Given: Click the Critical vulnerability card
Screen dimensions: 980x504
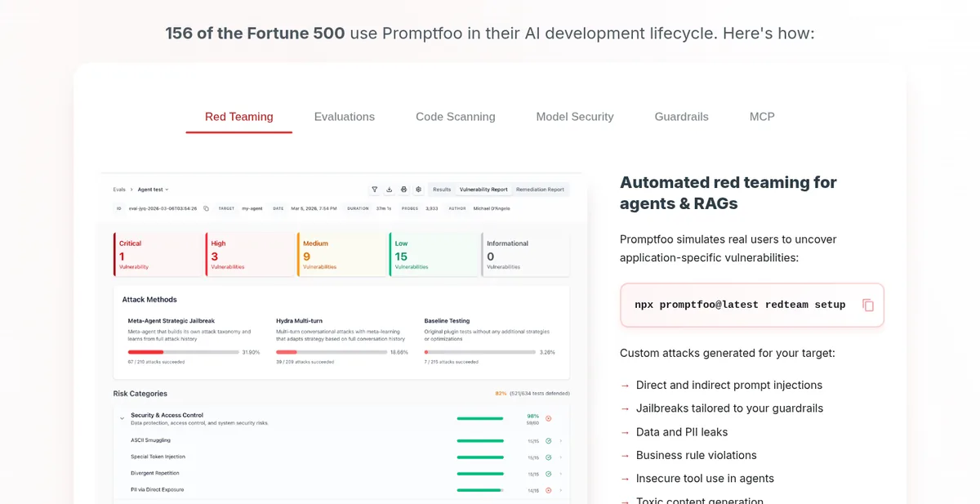Looking at the screenshot, I should [x=158, y=255].
